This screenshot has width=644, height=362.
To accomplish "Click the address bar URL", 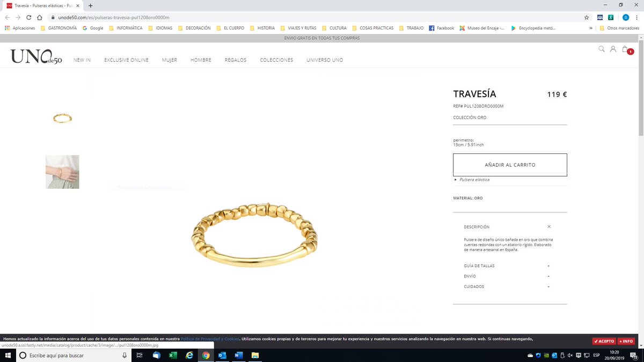I will coord(113,17).
